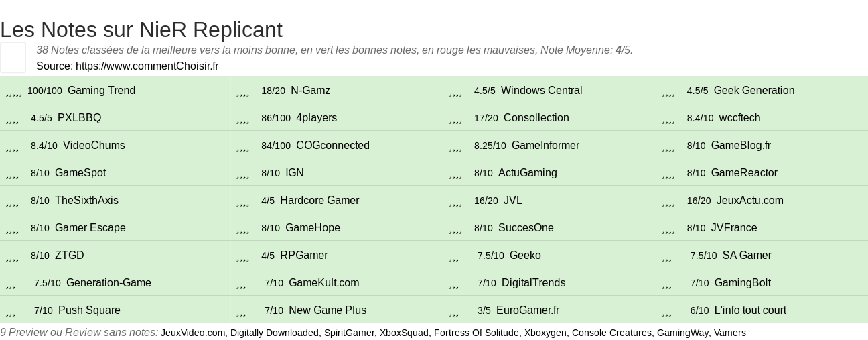The height and width of the screenshot is (340, 868).
Task: Click the logo thumbnail beside the subtitle
Action: point(13,57)
